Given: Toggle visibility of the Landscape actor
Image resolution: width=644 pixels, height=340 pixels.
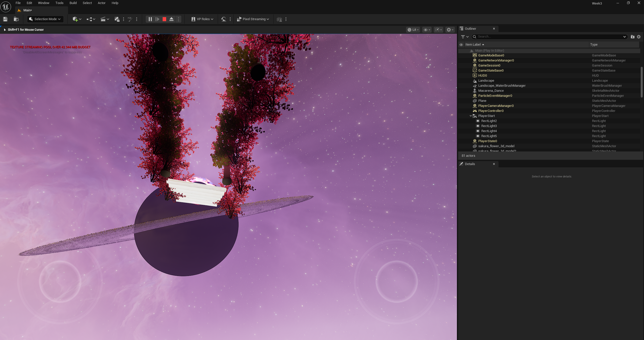Looking at the screenshot, I should (x=461, y=80).
